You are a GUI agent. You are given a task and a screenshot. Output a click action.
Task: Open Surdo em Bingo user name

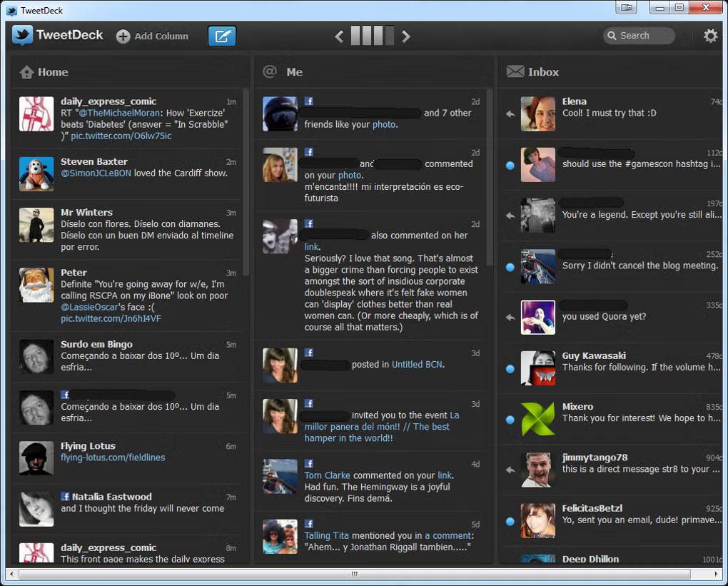click(96, 344)
